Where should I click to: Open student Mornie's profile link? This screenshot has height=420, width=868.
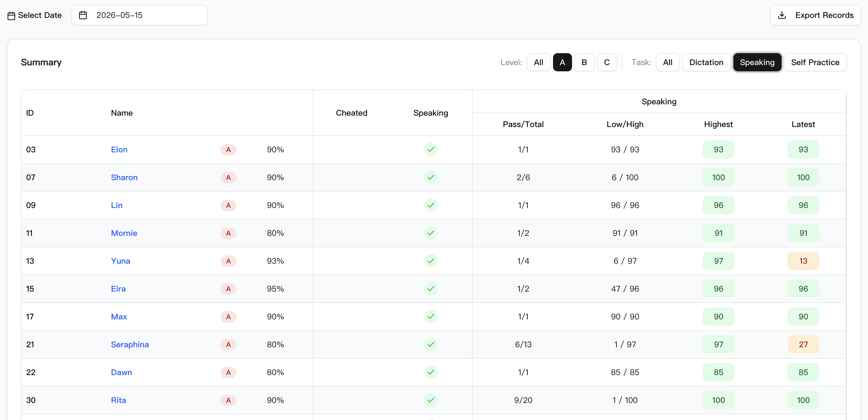coord(124,233)
